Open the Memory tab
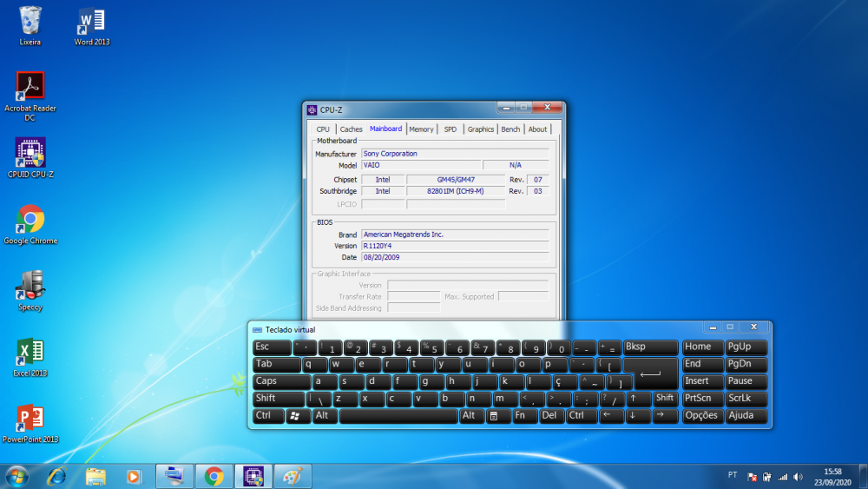This screenshot has width=868, height=489. coord(421,129)
